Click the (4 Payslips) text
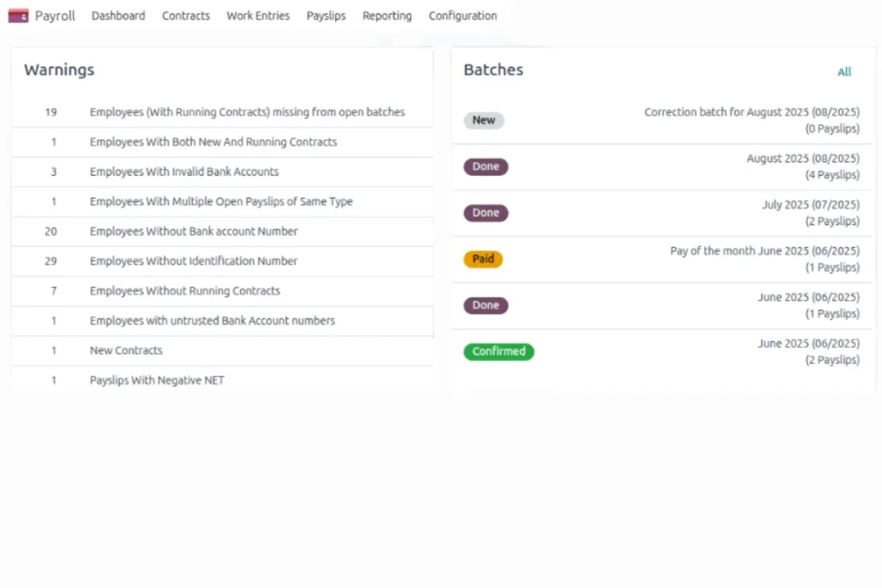Image resolution: width=882 pixels, height=588 pixels. pyautogui.click(x=832, y=175)
